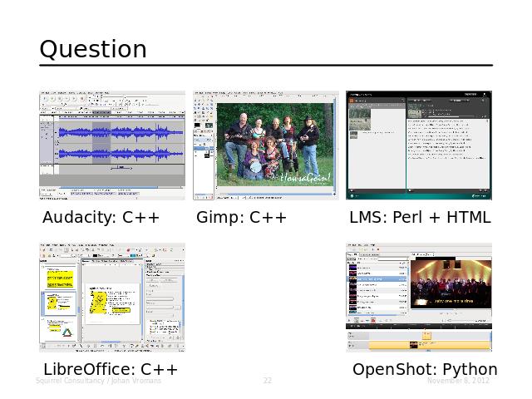This screenshot has width=532, height=399.
Task: Click the video preview in OpenShot screenshot
Action: (451, 284)
